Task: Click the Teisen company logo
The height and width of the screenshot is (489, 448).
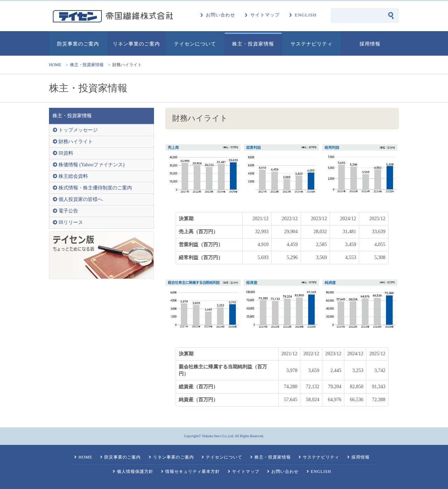Action: coord(113,16)
